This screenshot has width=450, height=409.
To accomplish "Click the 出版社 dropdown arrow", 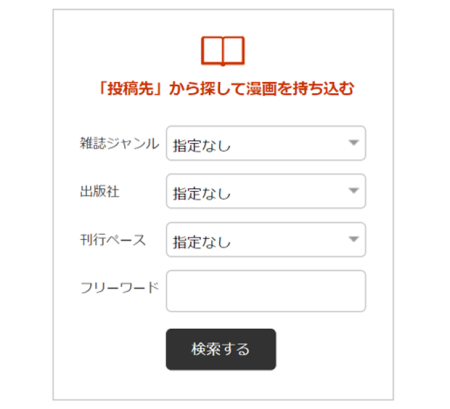I will click(x=353, y=191).
